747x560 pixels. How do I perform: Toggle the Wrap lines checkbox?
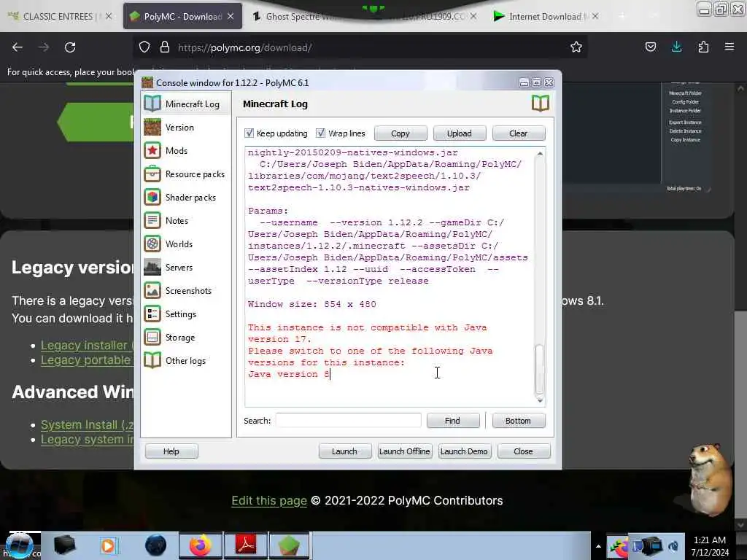pos(321,133)
